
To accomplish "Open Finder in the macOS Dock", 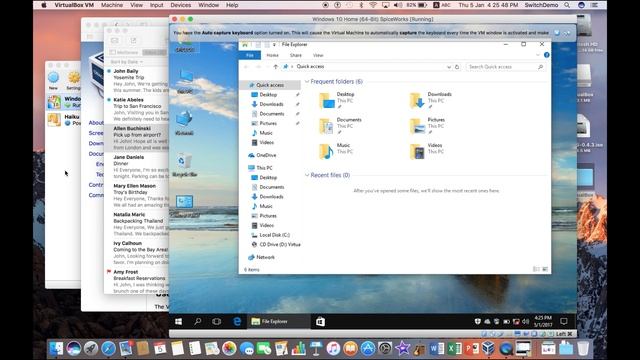I will pos(56,348).
